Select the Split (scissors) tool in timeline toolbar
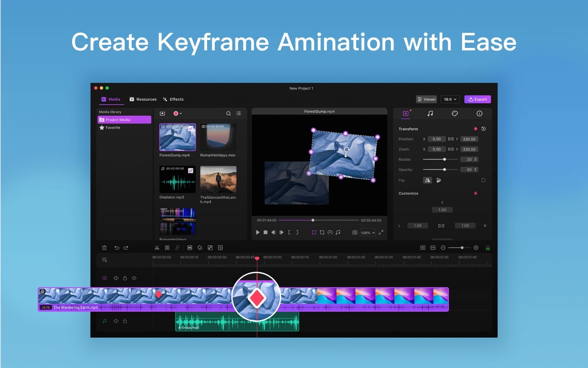588x368 pixels. click(157, 248)
